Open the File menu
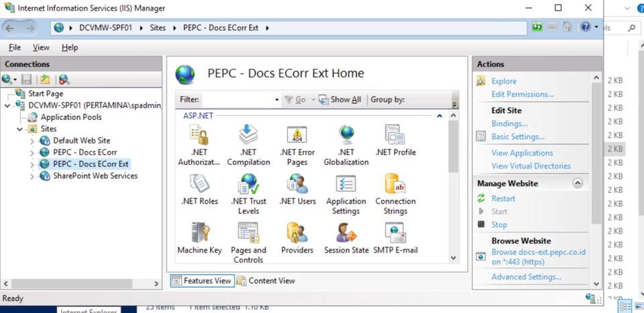This screenshot has width=644, height=313. point(14,48)
